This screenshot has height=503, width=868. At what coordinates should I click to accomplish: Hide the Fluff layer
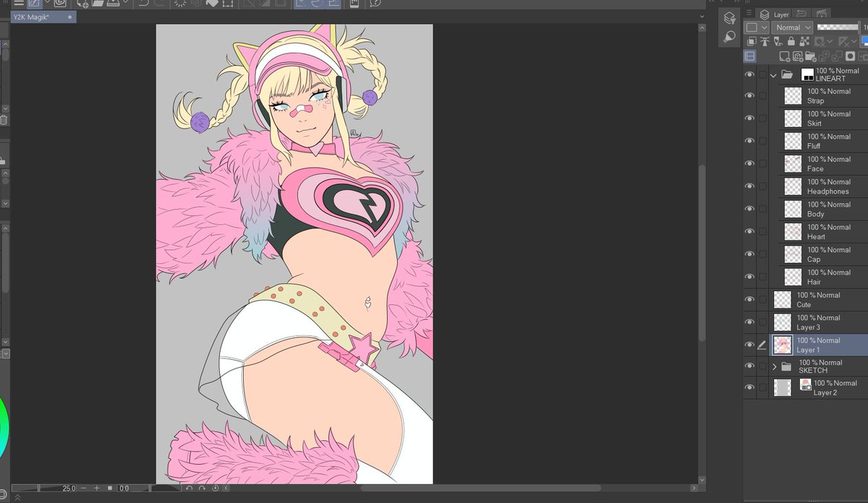[749, 141]
